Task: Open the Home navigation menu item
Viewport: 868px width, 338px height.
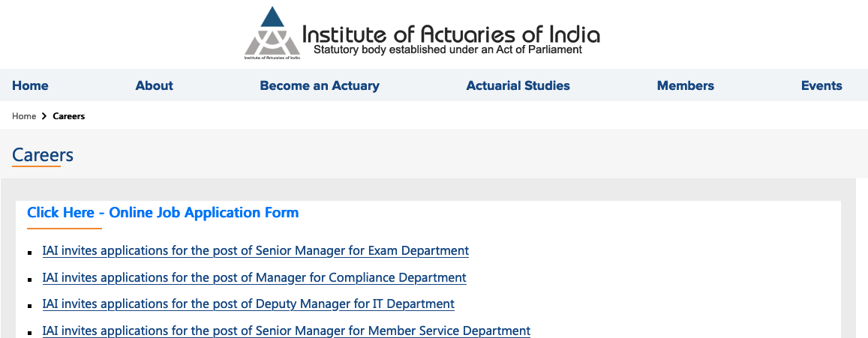Action: click(x=30, y=85)
